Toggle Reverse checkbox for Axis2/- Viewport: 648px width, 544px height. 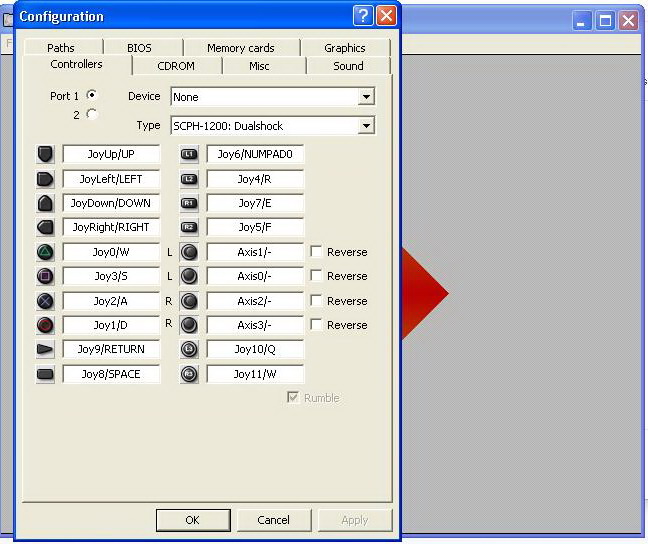click(316, 301)
